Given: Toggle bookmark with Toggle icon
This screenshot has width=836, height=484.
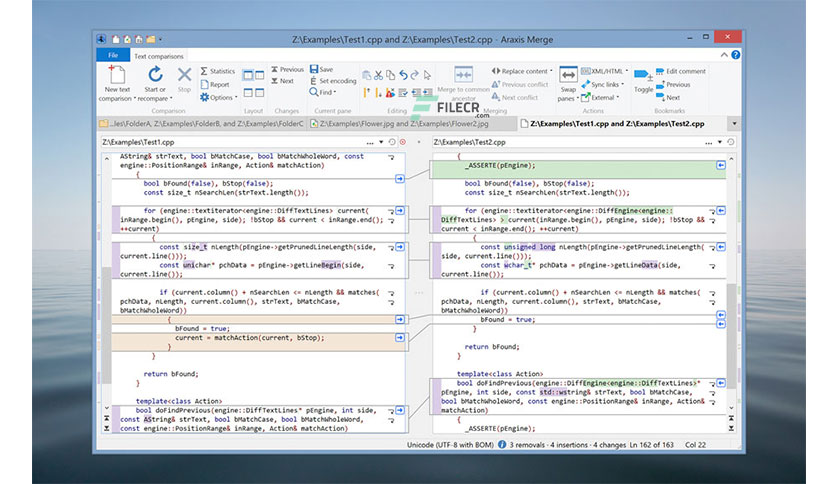Looking at the screenshot, I should pos(643,76).
